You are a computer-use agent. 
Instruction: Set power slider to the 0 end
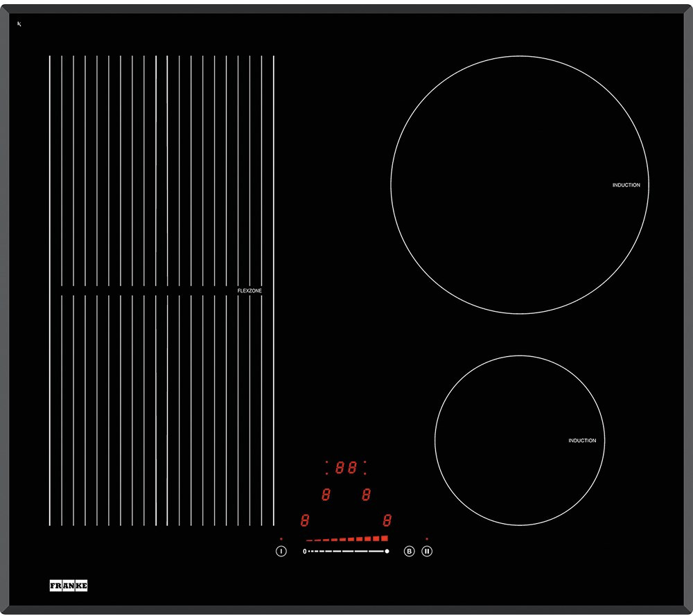(304, 552)
